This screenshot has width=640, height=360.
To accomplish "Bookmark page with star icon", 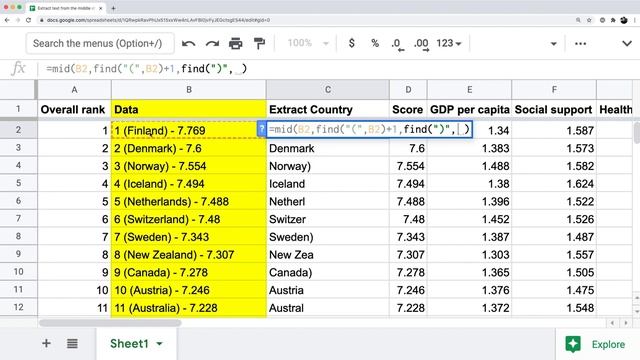I will tap(589, 20).
